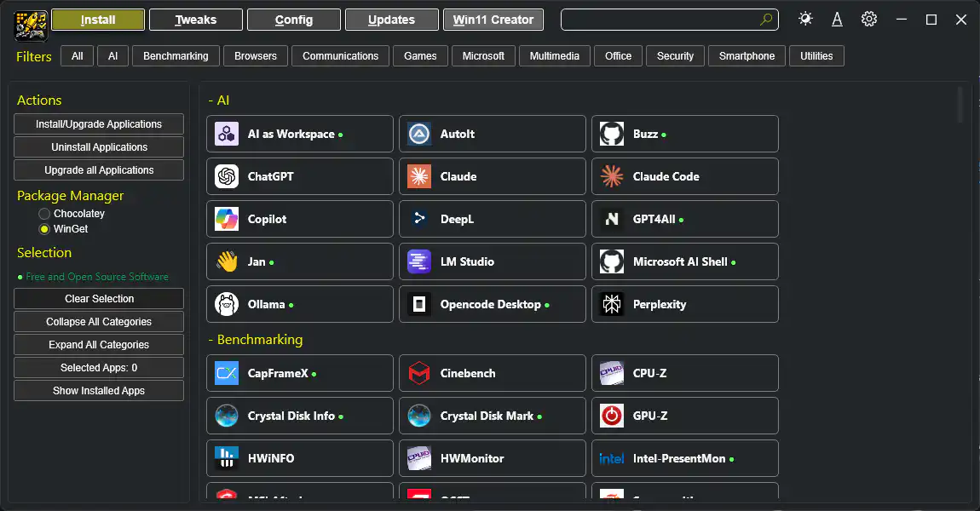Viewport: 980px width, 511px height.
Task: Filter apps by Browsers
Action: pos(256,55)
